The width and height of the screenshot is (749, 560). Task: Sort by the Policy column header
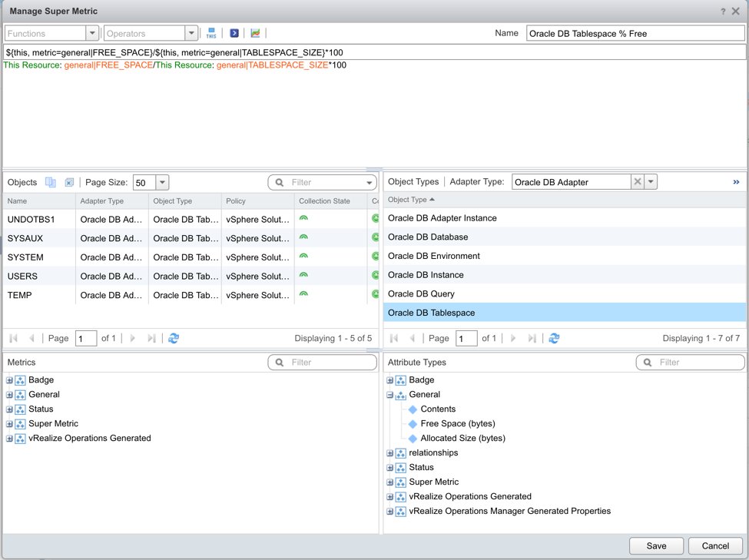coord(258,201)
